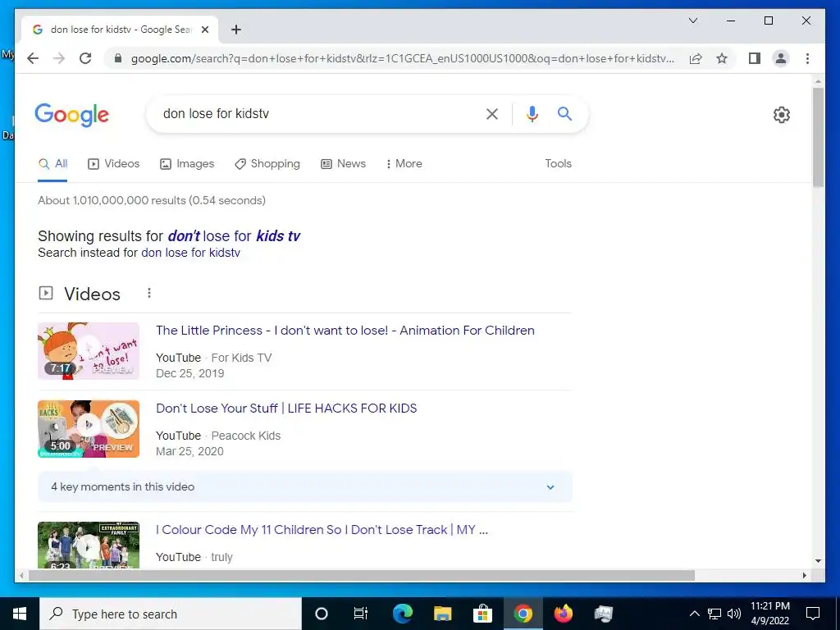
Task: Open 'I Colour Code My 11 Children' video link
Action: point(322,530)
